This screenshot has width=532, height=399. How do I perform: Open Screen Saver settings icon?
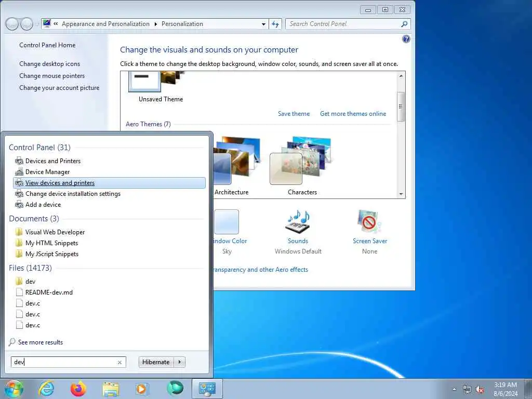point(369,222)
